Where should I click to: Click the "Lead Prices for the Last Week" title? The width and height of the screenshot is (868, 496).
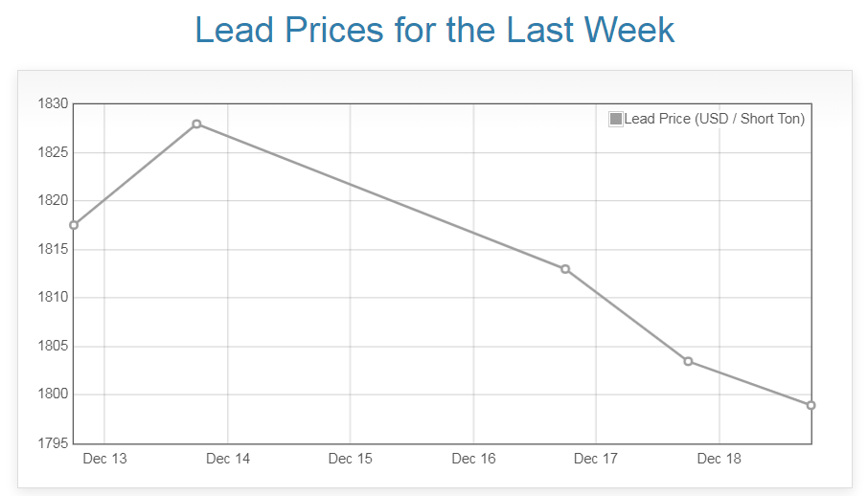coord(434,30)
